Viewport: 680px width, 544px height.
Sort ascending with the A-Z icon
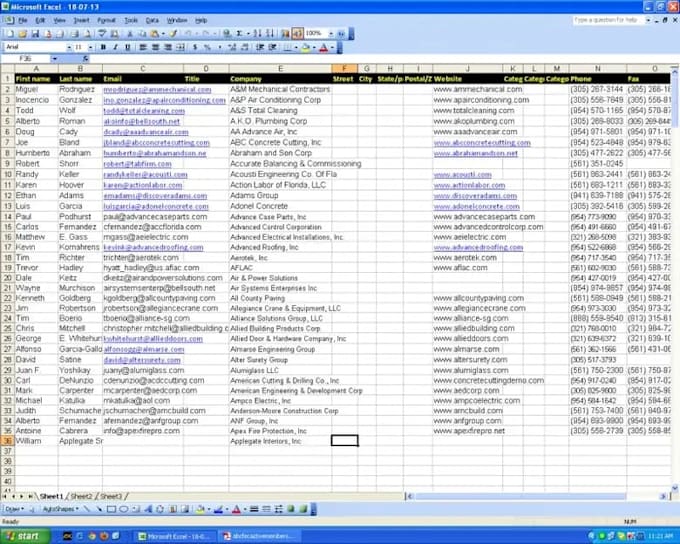tap(258, 33)
